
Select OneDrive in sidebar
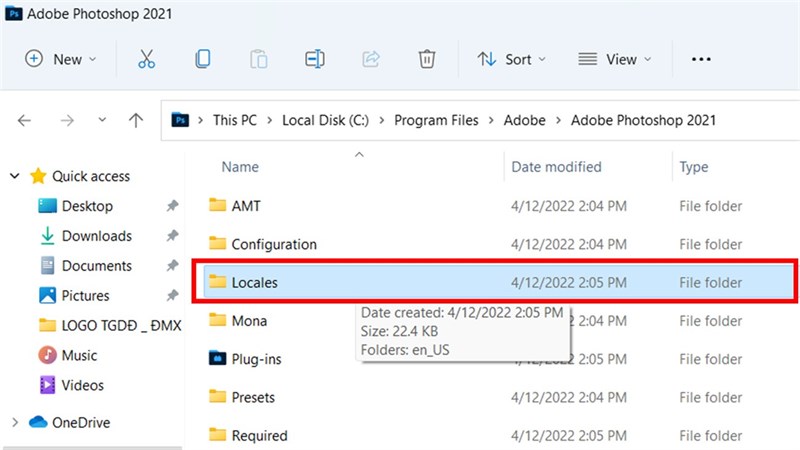[81, 422]
